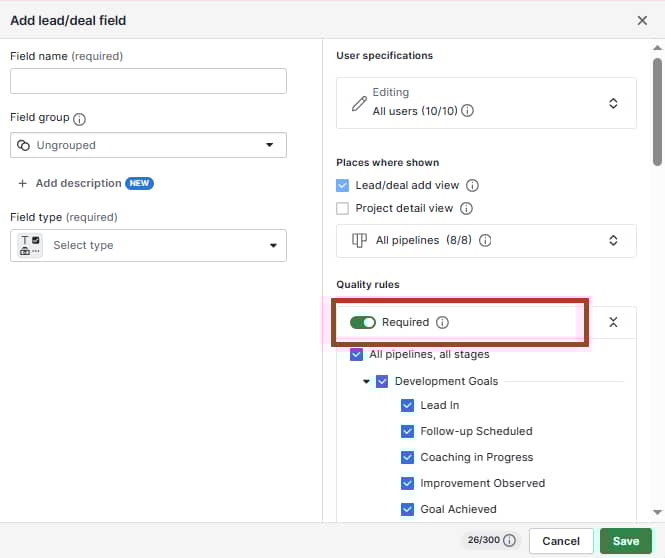Click the Ungrouped circles icon
Viewport: 665px width, 558px height.
[x=23, y=145]
